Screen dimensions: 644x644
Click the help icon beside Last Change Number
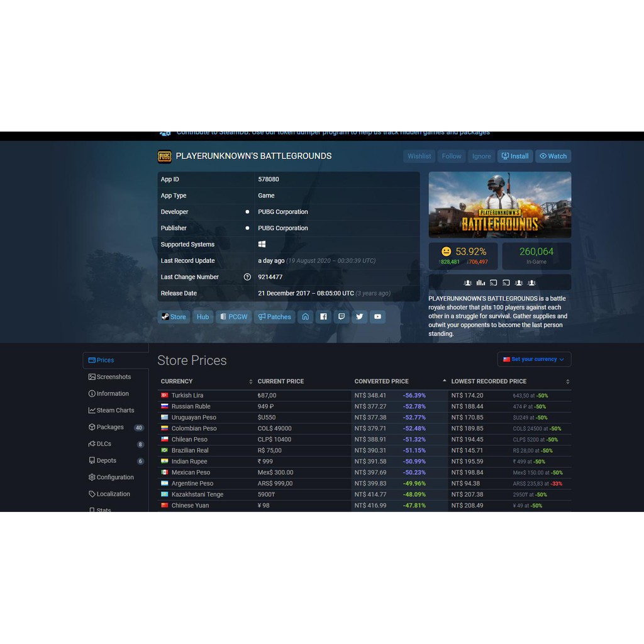247,277
